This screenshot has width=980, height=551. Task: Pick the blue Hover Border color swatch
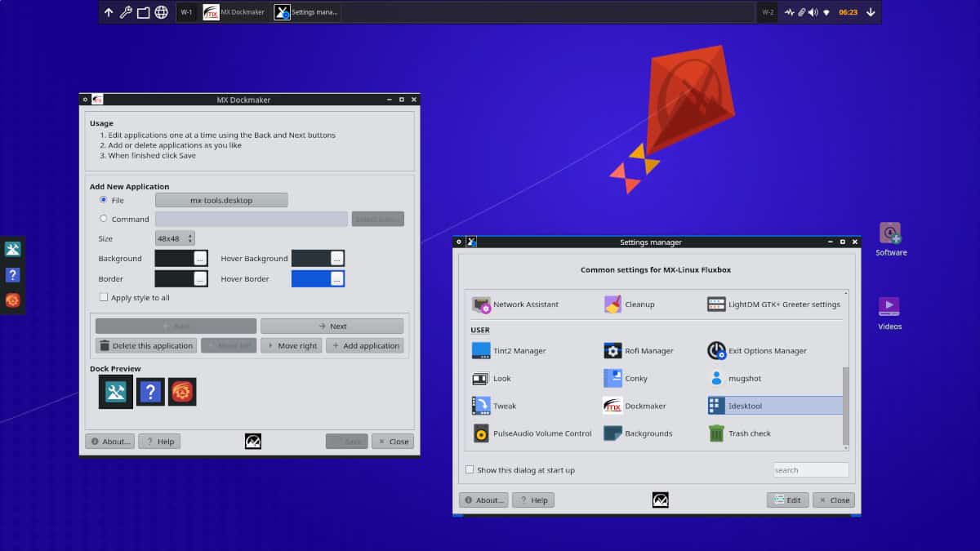coord(311,278)
